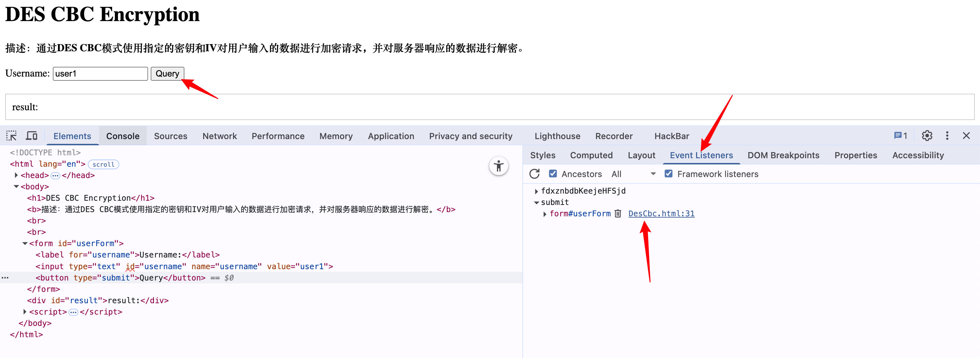The width and height of the screenshot is (980, 358).
Task: Refresh the event listeners list
Action: click(x=534, y=174)
